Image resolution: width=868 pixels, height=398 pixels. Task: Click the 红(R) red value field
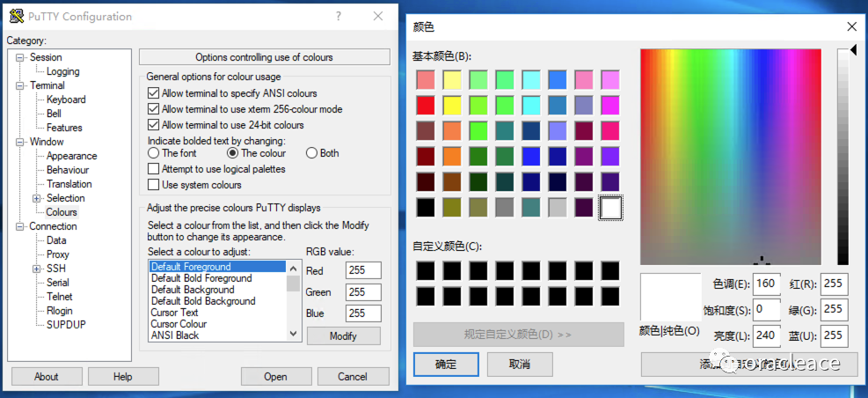tap(835, 284)
